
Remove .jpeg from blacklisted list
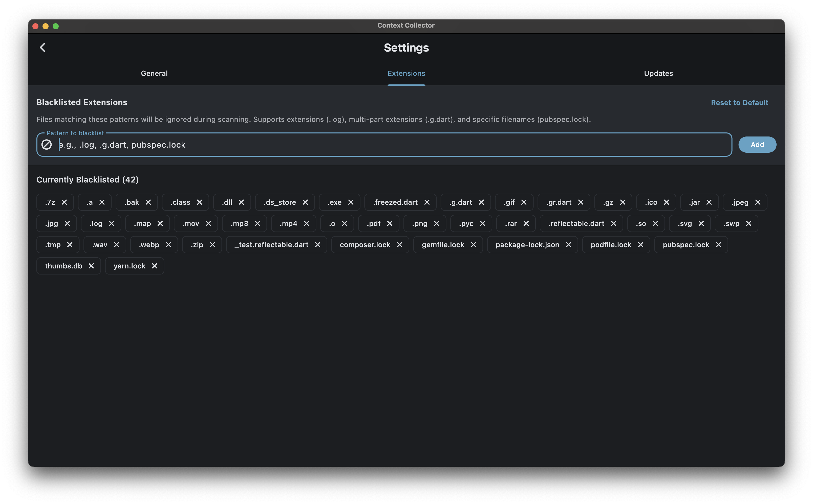point(758,202)
